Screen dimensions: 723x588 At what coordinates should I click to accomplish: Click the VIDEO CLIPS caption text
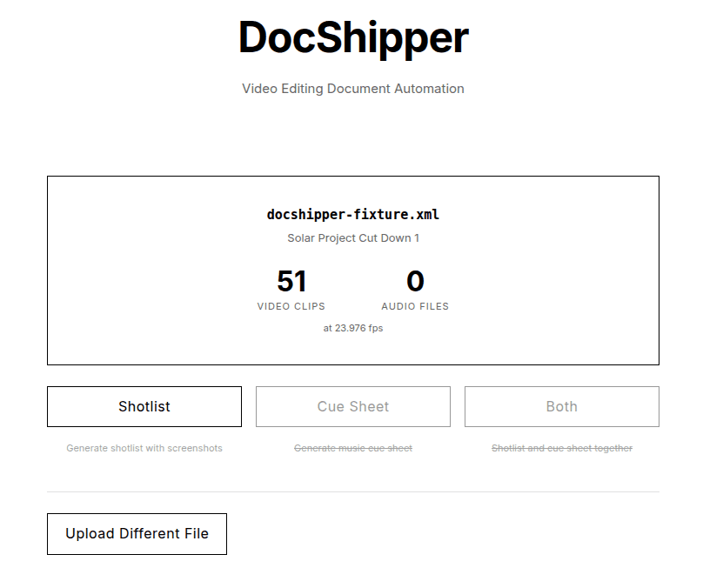291,306
